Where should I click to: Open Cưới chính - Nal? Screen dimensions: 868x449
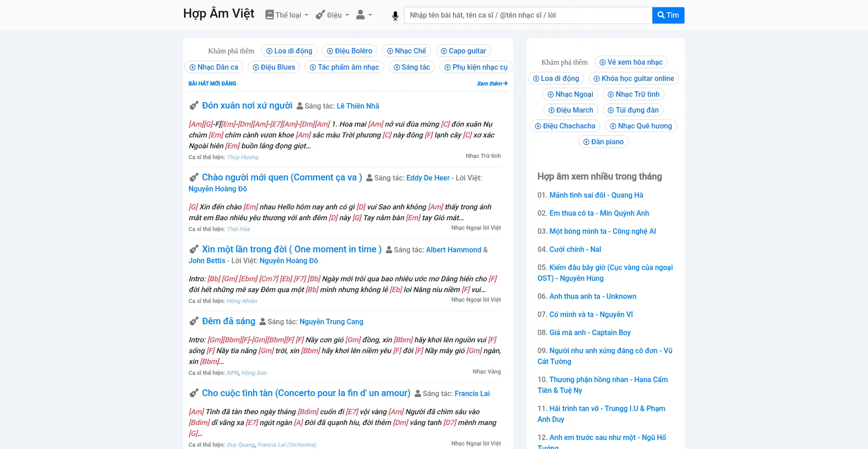(575, 250)
